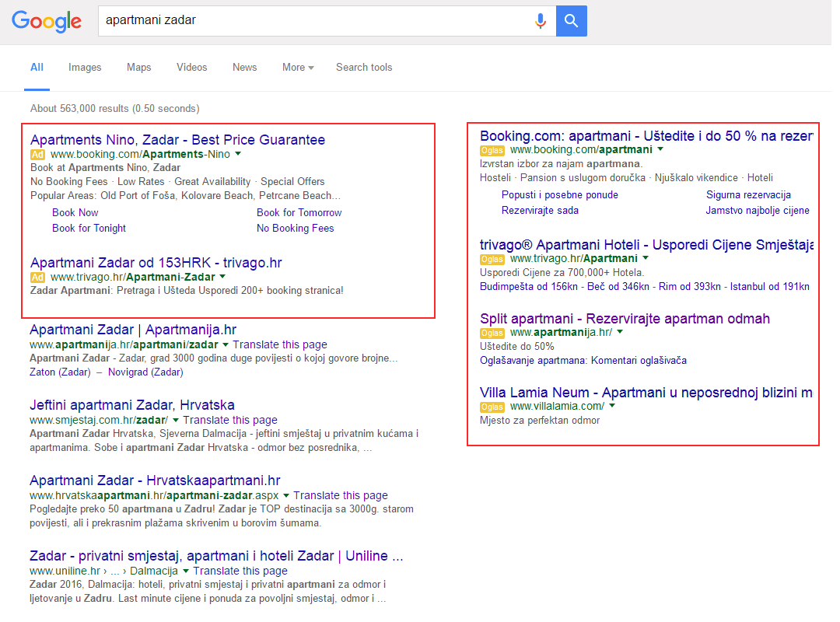
Task: Click 'Popusti i posebne ponude' sitelink
Action: (x=560, y=195)
